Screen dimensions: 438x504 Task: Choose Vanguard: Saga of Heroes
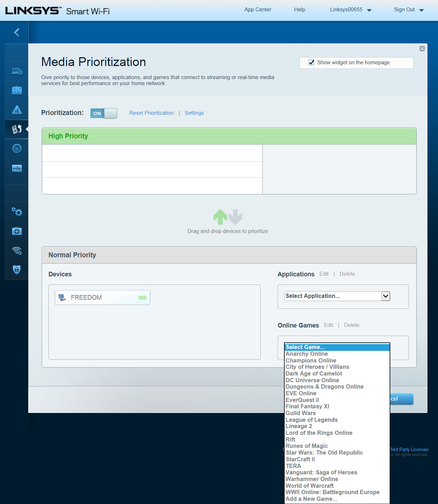pyautogui.click(x=337, y=472)
